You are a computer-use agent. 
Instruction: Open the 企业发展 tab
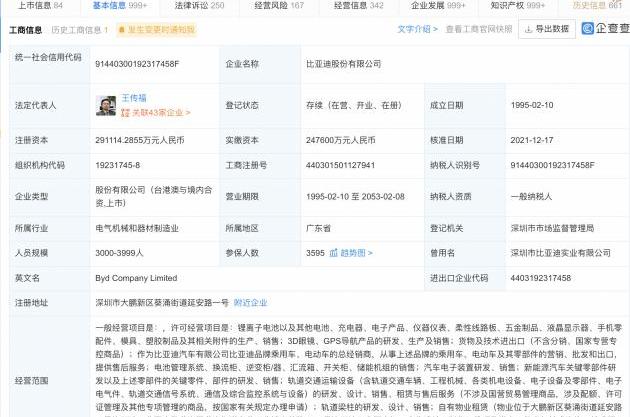[x=438, y=5]
